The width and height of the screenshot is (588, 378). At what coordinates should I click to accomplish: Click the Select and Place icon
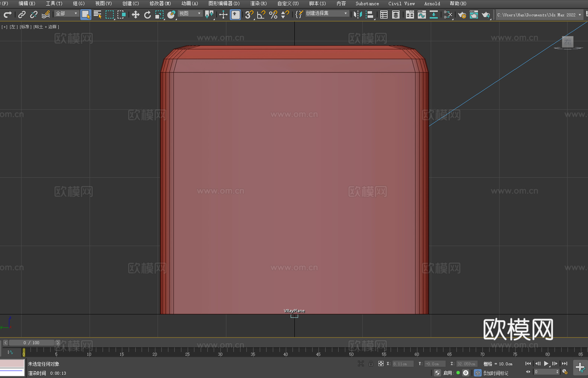pyautogui.click(x=171, y=14)
